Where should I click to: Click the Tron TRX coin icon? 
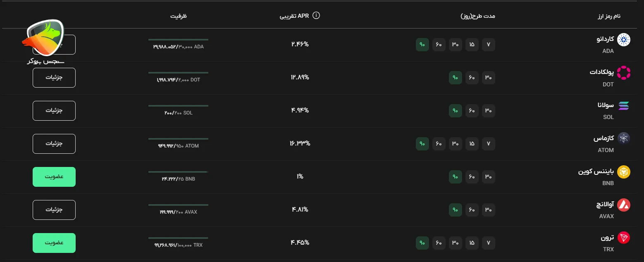point(623,238)
